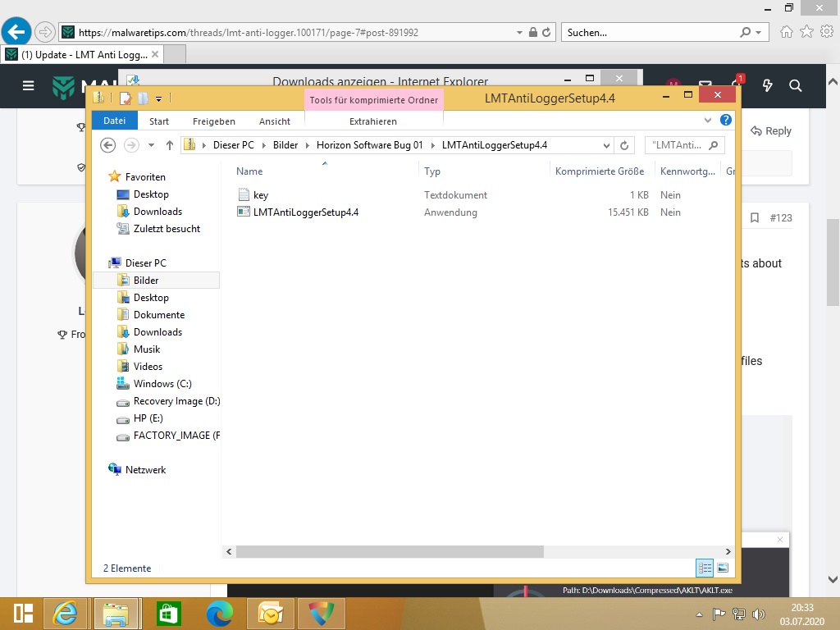Open the Ansicht ribbon tab

pyautogui.click(x=274, y=121)
